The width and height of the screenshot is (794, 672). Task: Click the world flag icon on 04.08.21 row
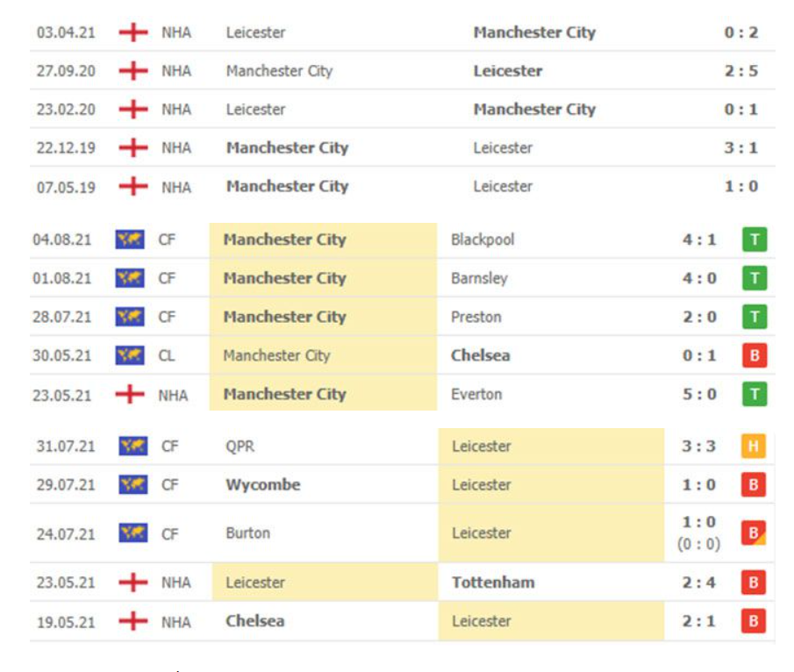click(x=130, y=239)
